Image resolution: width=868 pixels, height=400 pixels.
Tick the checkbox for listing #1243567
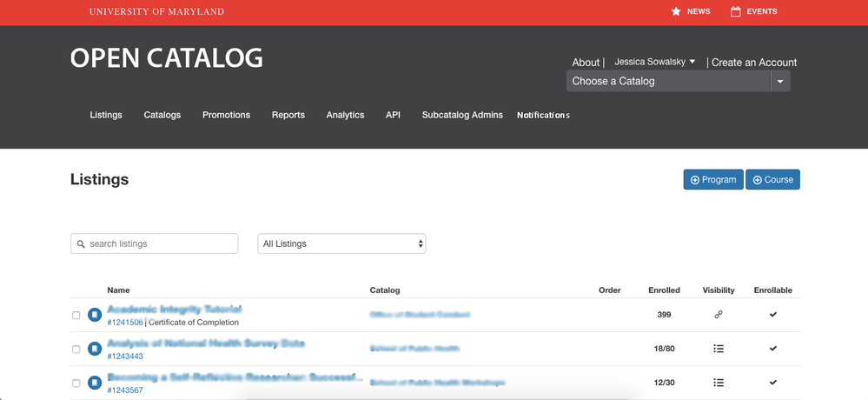tap(76, 383)
